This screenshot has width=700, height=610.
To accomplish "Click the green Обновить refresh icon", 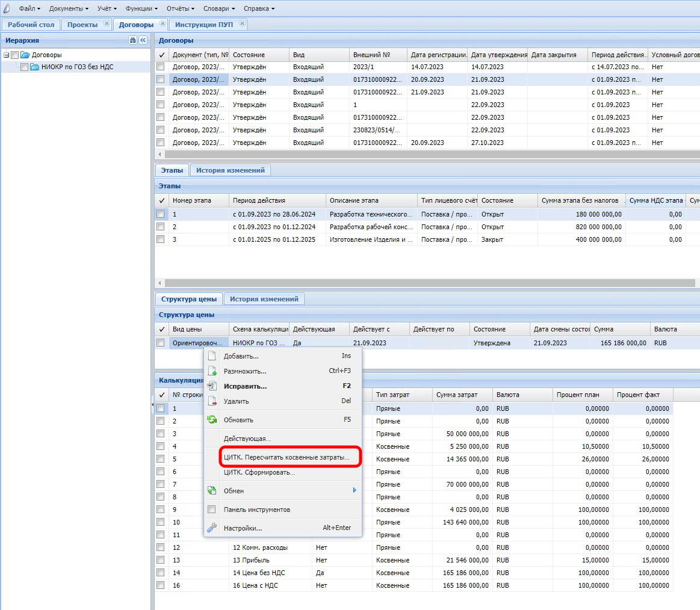I will (x=212, y=420).
